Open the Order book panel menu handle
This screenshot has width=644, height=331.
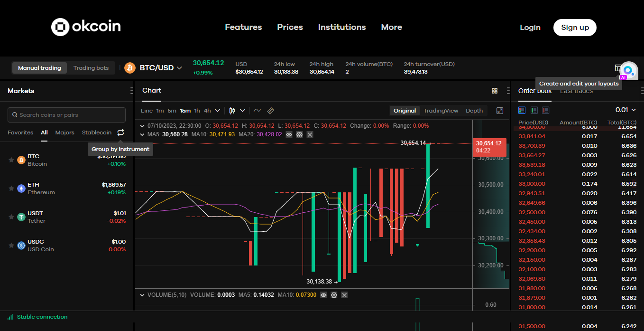click(x=642, y=91)
